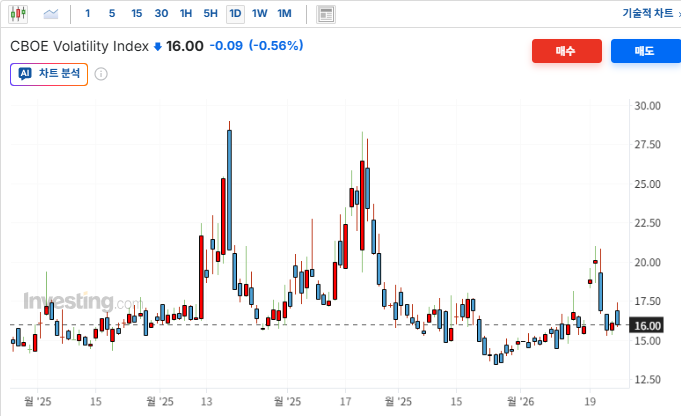Click the 17.50 price axis label
Screen dimensions: 681x416
(647, 301)
